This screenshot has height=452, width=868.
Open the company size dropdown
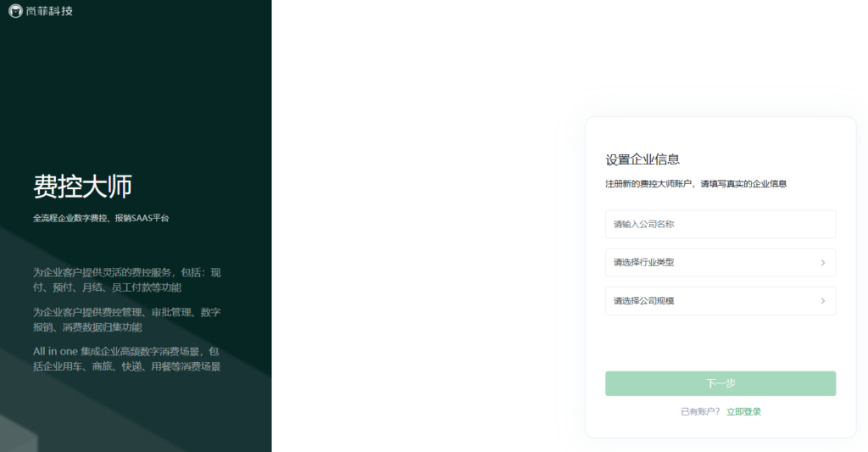pos(721,301)
